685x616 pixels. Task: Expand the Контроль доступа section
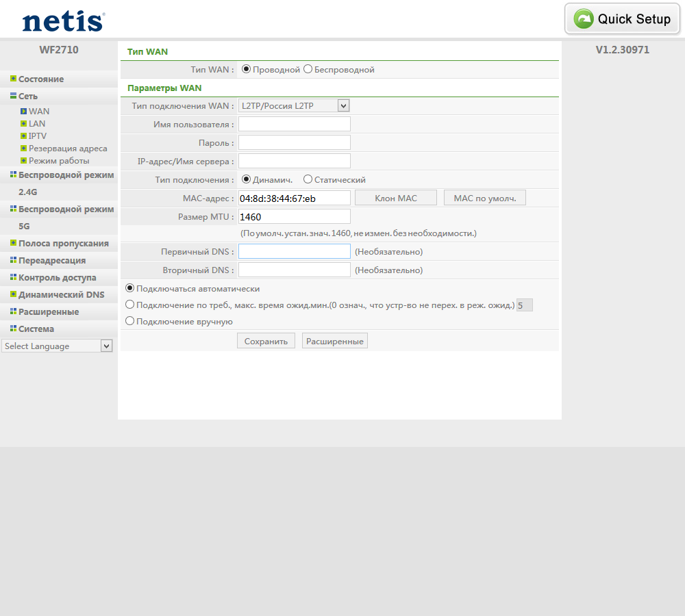point(58,277)
